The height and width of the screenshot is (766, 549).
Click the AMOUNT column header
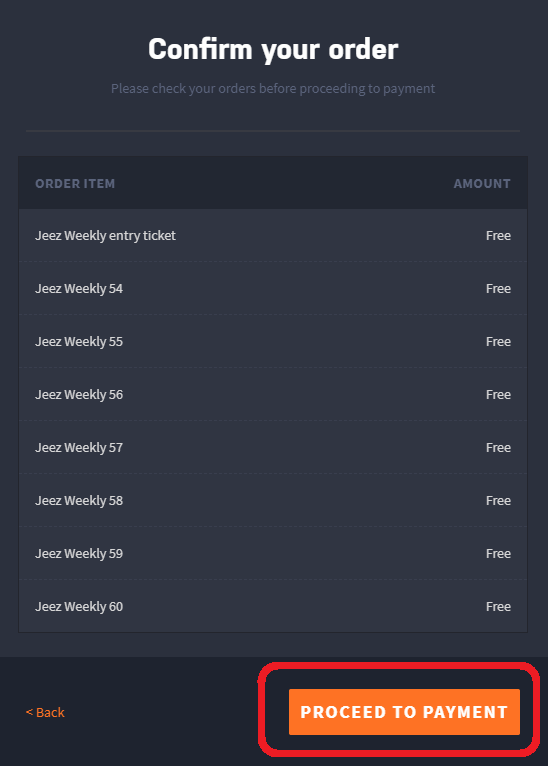[x=482, y=184]
